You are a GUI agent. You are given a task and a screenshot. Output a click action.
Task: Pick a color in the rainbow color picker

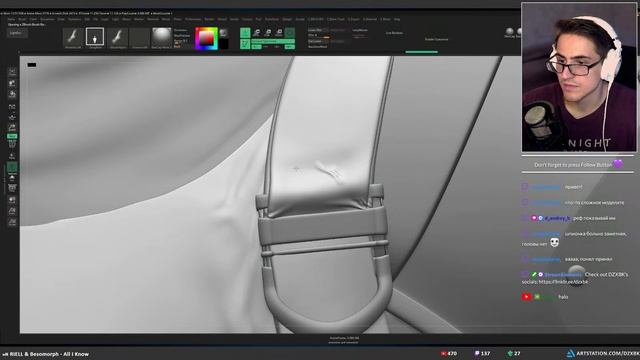206,38
